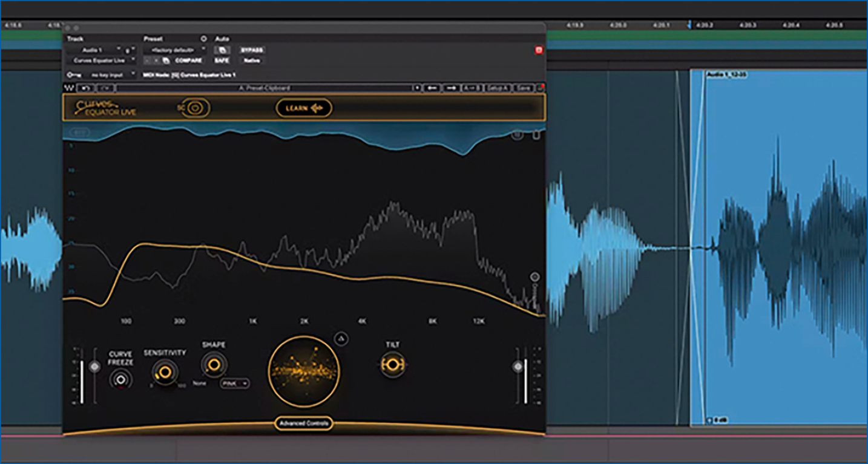Toggle the plugin BYPASS button
This screenshot has height=464, width=868.
click(252, 50)
